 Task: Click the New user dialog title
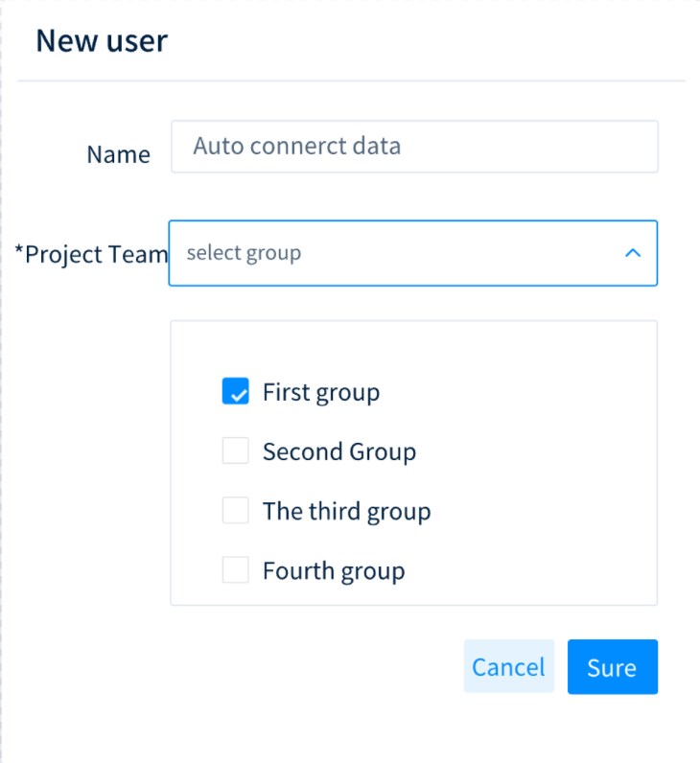click(102, 40)
